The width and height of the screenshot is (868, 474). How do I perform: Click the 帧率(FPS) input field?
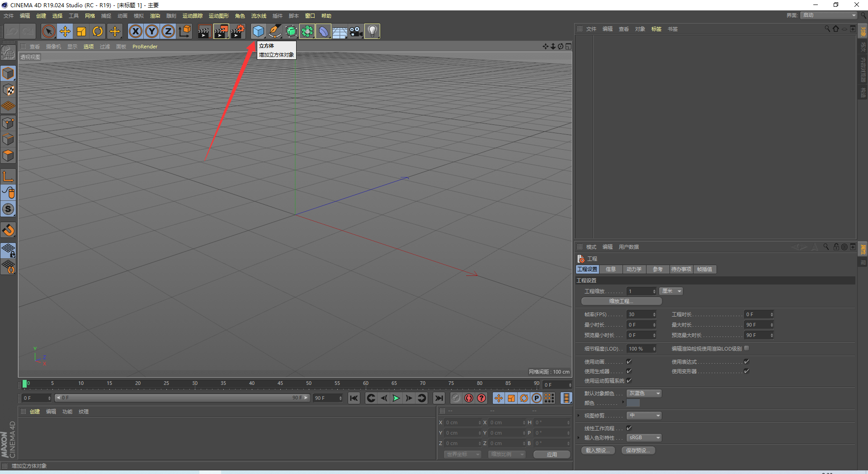pos(641,314)
